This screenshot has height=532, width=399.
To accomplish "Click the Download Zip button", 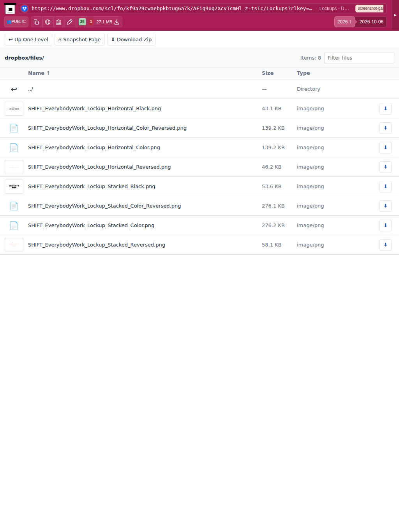I will pos(131,40).
